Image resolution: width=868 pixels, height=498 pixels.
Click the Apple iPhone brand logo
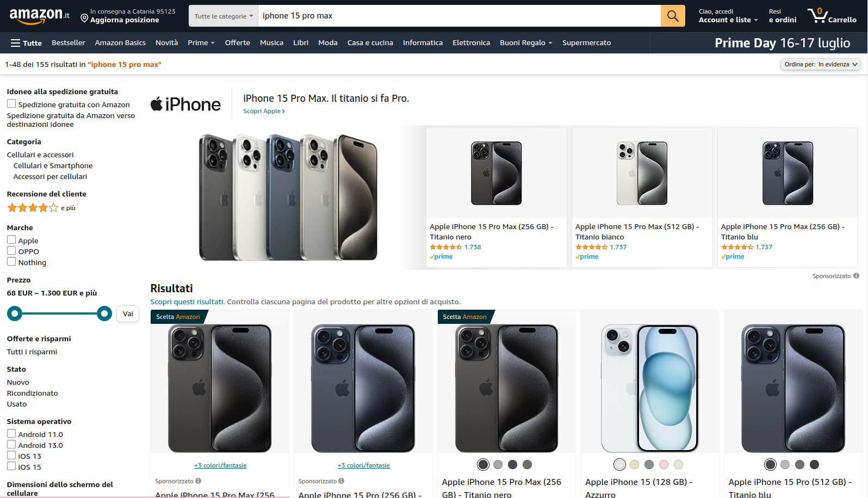[186, 104]
